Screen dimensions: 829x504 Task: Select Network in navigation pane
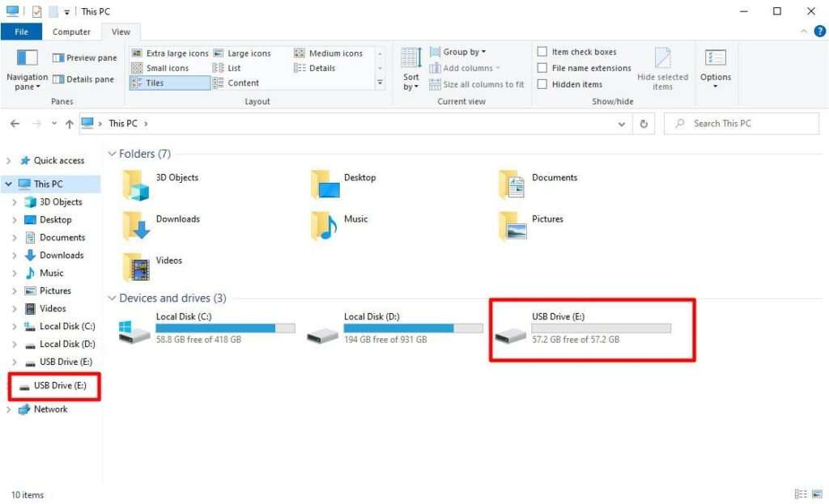[50, 409]
